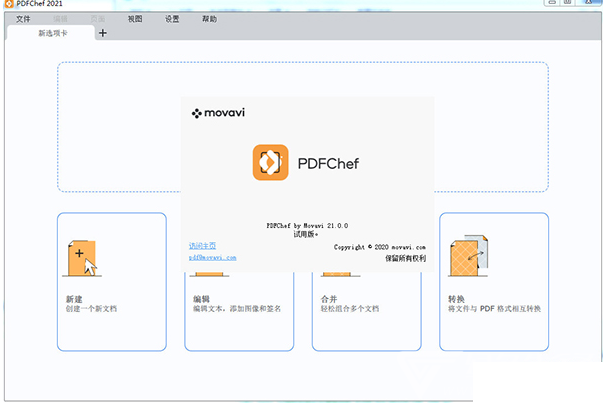The image size is (604, 404).
Task: Click the 轻松组合多个文档 description
Action: [350, 308]
